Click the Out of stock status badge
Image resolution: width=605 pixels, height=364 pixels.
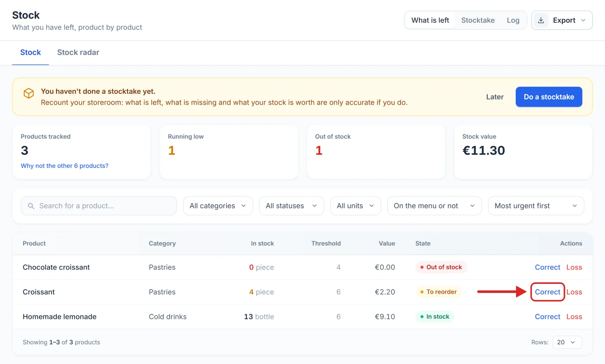pos(441,267)
